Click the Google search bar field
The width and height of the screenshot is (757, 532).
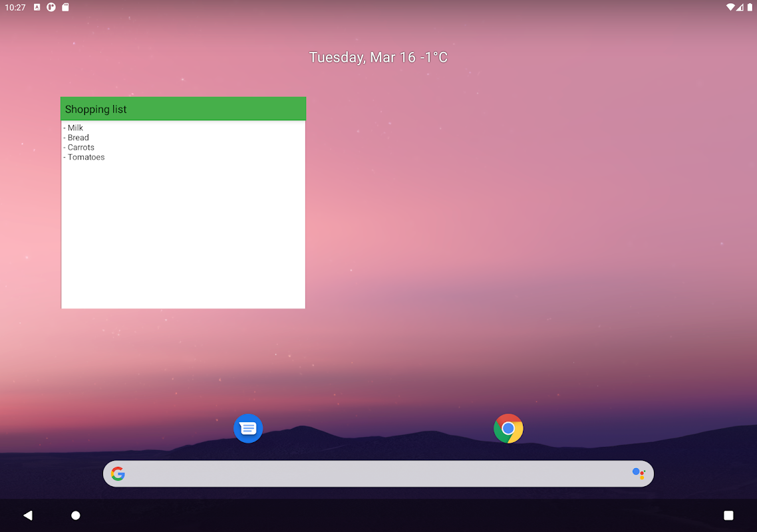(378, 473)
